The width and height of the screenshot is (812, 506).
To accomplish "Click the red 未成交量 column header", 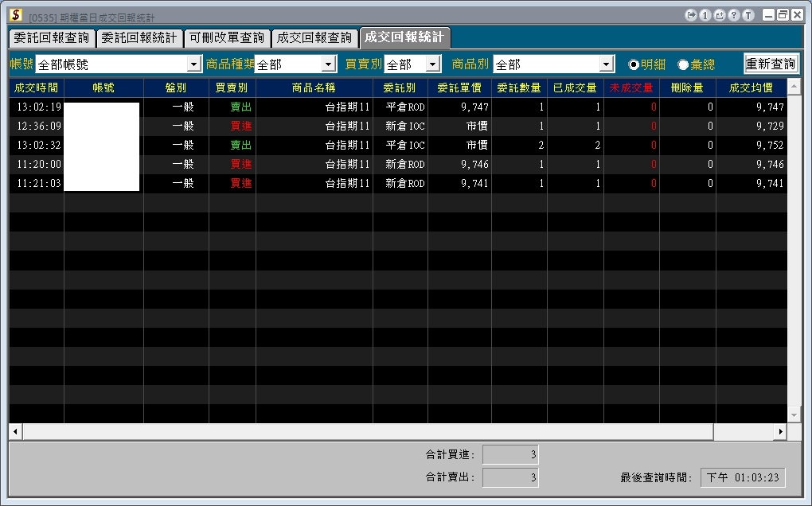I will (631, 88).
